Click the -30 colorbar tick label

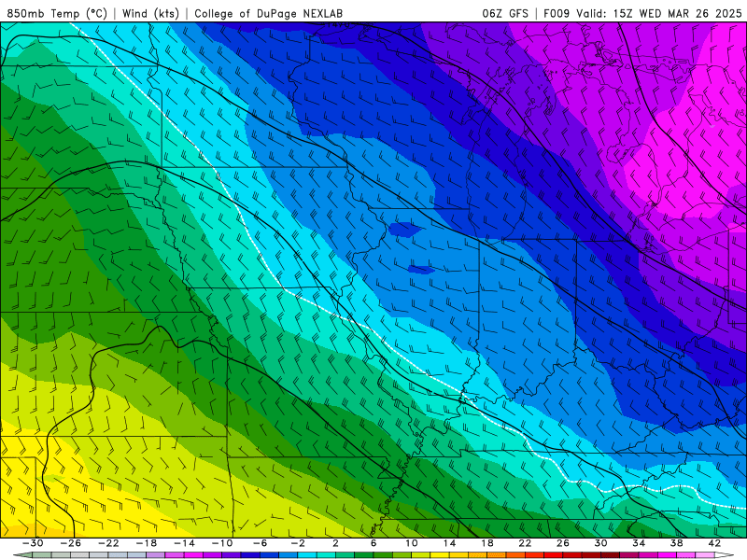pyautogui.click(x=33, y=543)
